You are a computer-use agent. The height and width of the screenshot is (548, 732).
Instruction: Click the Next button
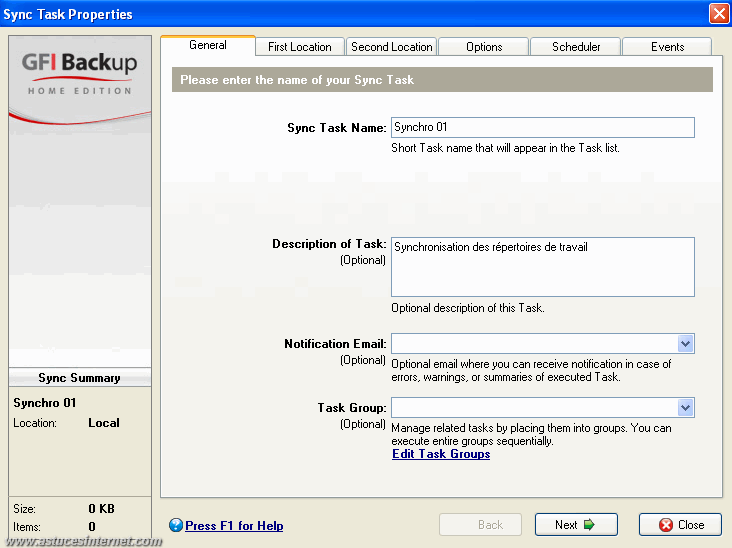tap(576, 525)
